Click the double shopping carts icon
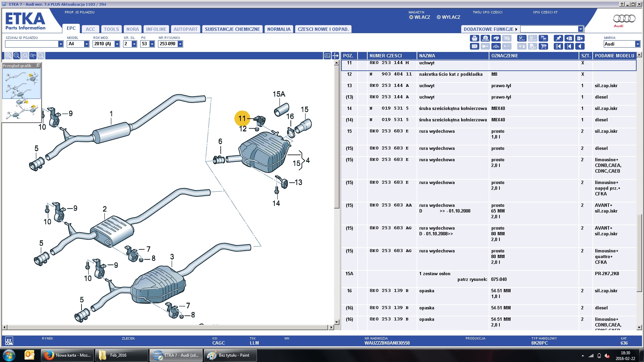Screen dimensions: 644x362 tap(543, 38)
